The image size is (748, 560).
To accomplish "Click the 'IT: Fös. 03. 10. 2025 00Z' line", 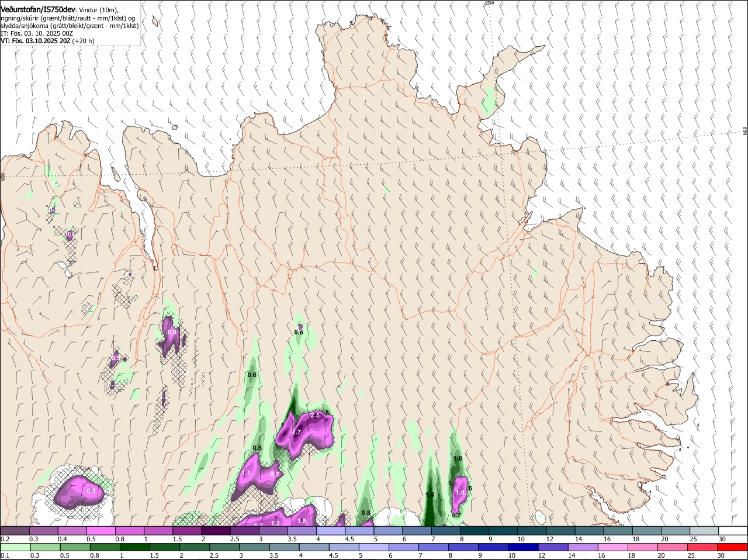I will pyautogui.click(x=37, y=33).
